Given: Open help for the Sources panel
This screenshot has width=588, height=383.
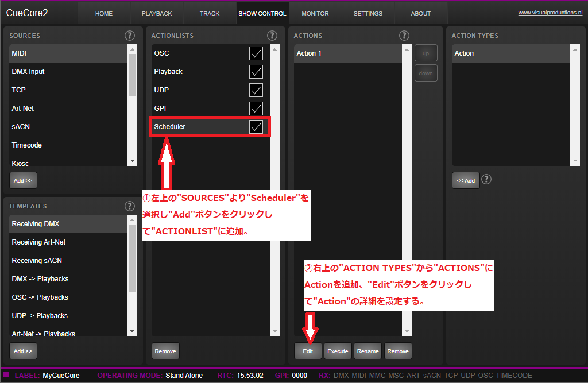Looking at the screenshot, I should (x=129, y=36).
